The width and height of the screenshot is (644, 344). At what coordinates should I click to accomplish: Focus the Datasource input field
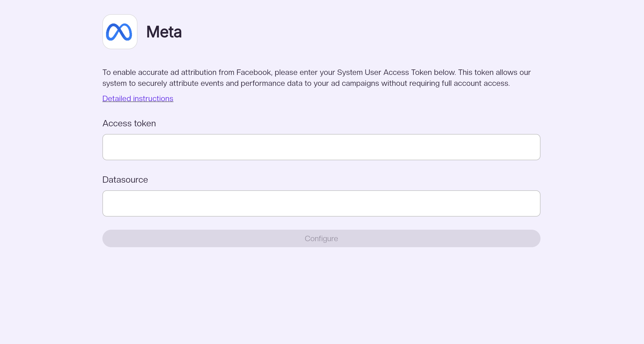(321, 203)
